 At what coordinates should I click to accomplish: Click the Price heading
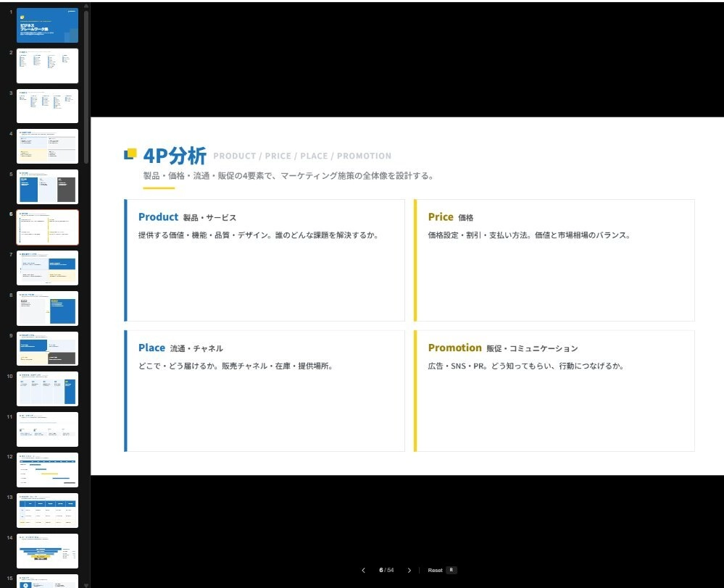[441, 217]
